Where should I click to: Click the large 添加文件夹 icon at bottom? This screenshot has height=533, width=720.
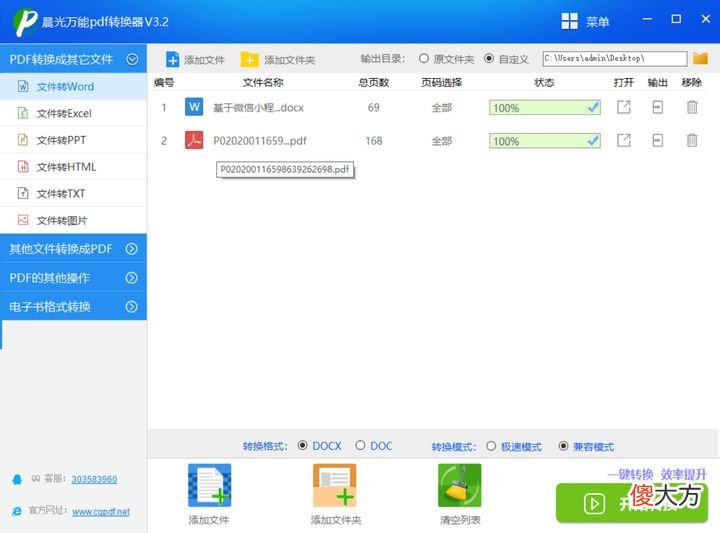334,485
